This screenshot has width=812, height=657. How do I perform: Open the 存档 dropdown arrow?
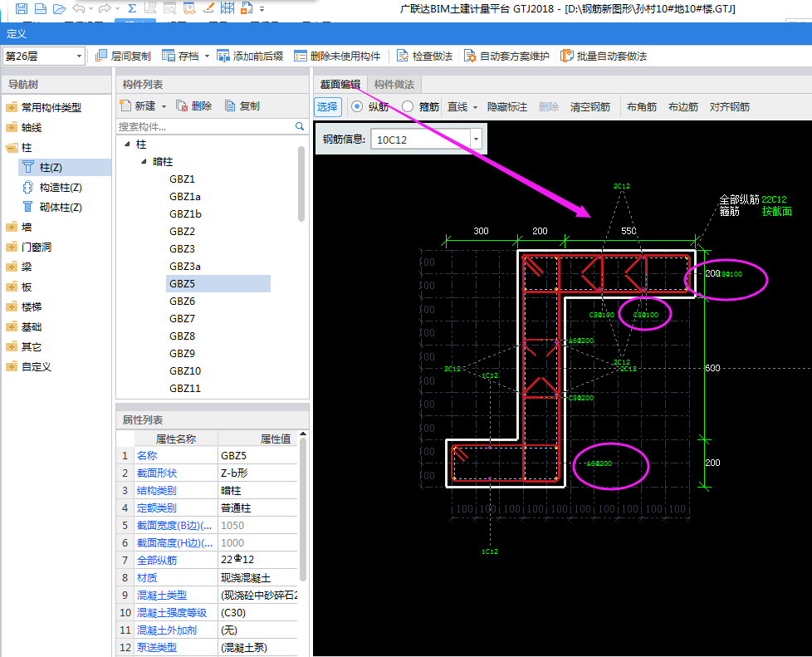point(207,56)
